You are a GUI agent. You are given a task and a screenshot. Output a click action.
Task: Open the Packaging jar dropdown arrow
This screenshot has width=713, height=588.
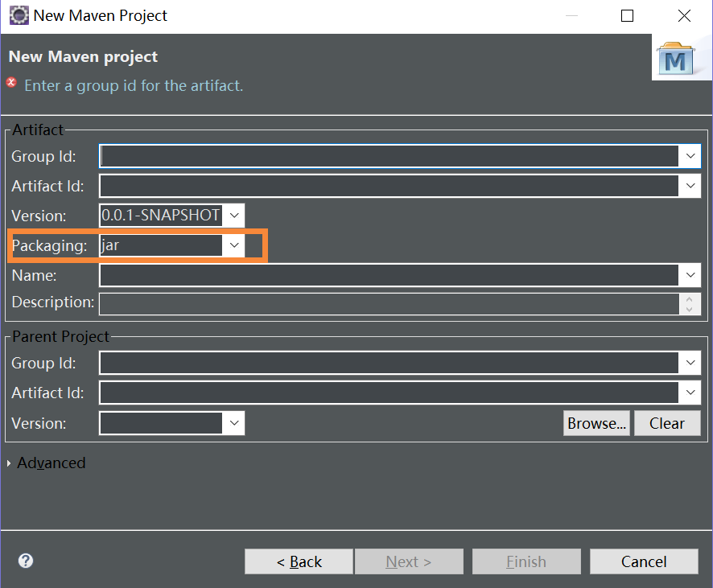(234, 245)
